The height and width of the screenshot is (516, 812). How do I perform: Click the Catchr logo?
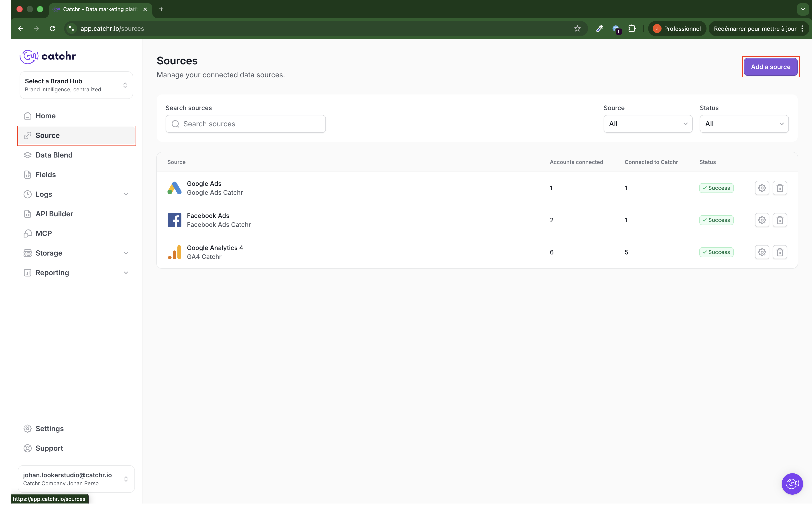tap(48, 56)
